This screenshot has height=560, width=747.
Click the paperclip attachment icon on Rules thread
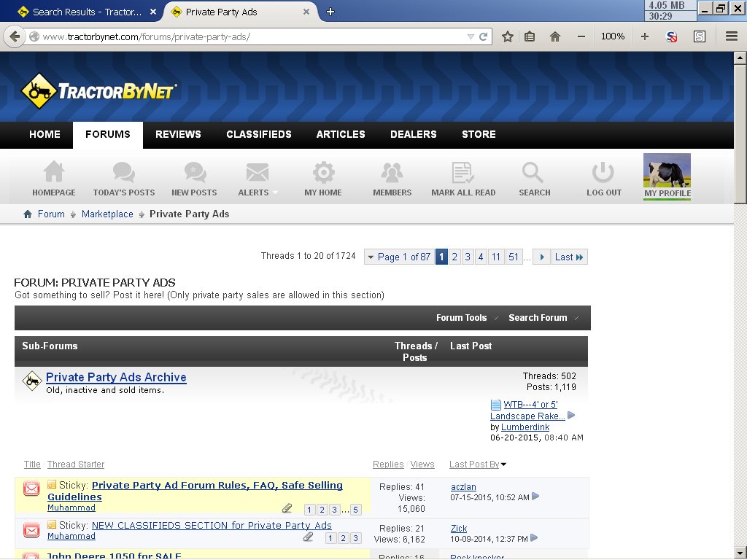click(287, 508)
